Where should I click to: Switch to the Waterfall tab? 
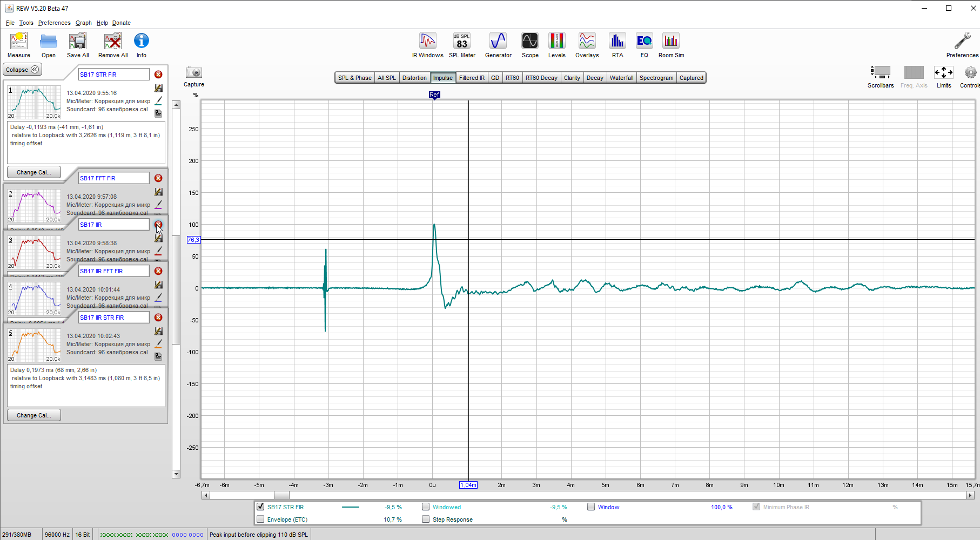[x=621, y=78]
